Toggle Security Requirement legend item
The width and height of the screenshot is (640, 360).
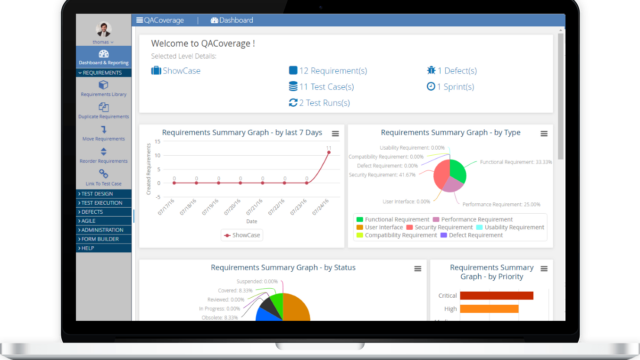tap(439, 227)
